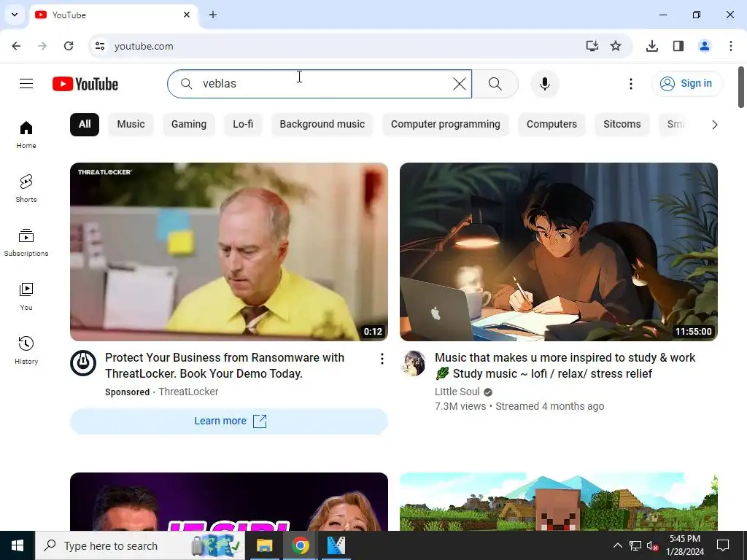This screenshot has width=747, height=560.
Task: Go back in the browser
Action: [16, 46]
